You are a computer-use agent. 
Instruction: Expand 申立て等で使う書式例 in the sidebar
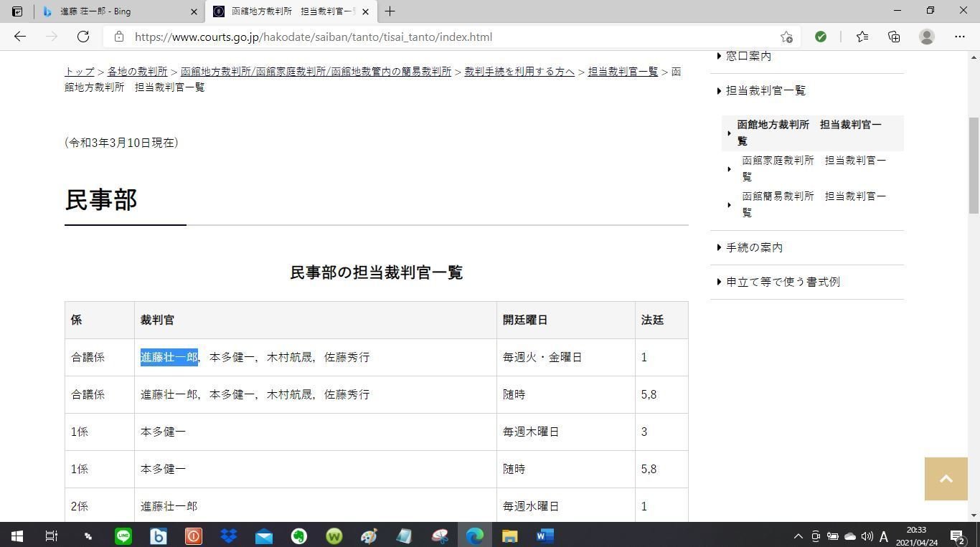783,281
